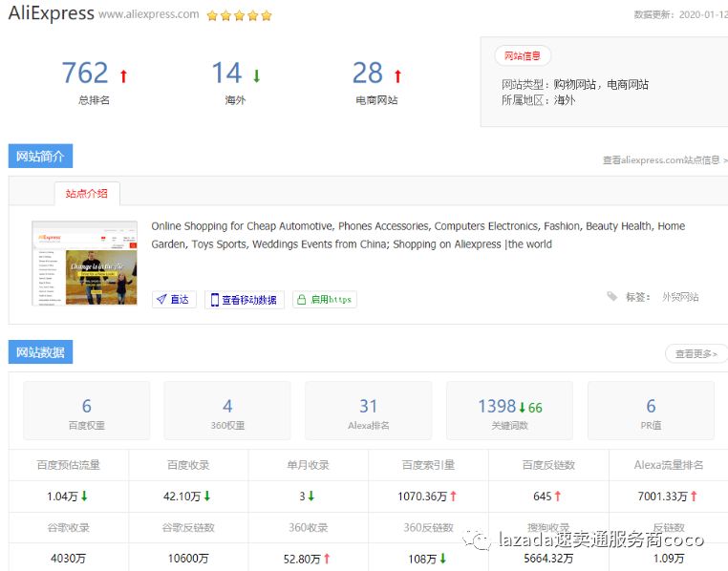This screenshot has height=571, width=728.
Task: Click the 360反链数 value 108万
Action: pos(422,559)
